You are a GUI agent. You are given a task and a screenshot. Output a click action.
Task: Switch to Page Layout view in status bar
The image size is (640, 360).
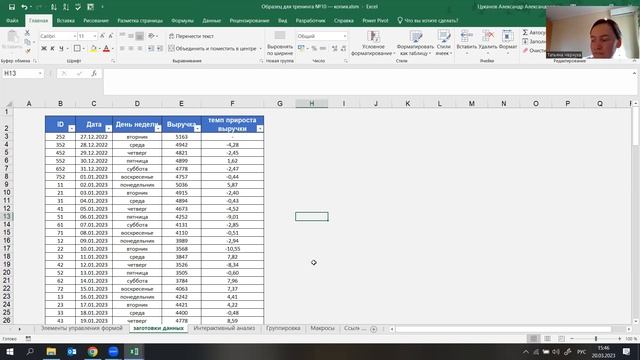click(547, 339)
